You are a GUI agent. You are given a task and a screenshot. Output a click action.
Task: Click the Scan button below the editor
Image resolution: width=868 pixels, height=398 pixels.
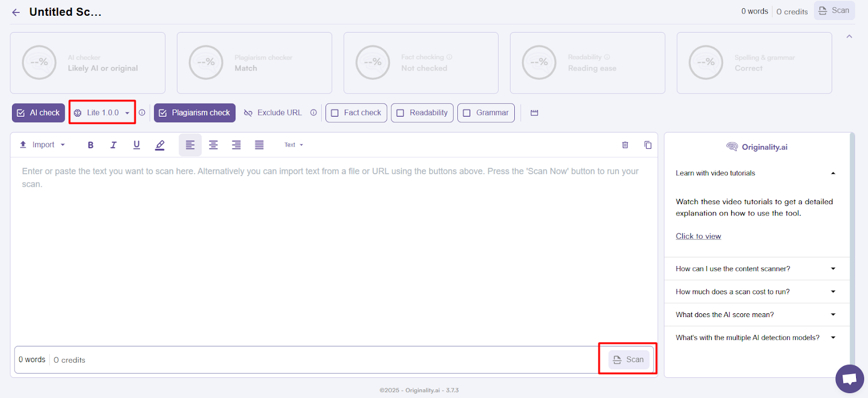coord(629,359)
